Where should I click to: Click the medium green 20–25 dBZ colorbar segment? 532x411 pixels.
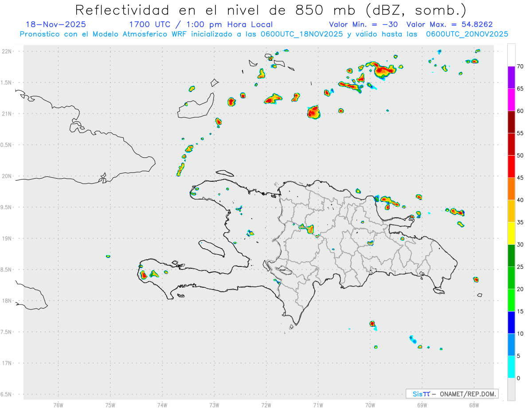click(511, 278)
